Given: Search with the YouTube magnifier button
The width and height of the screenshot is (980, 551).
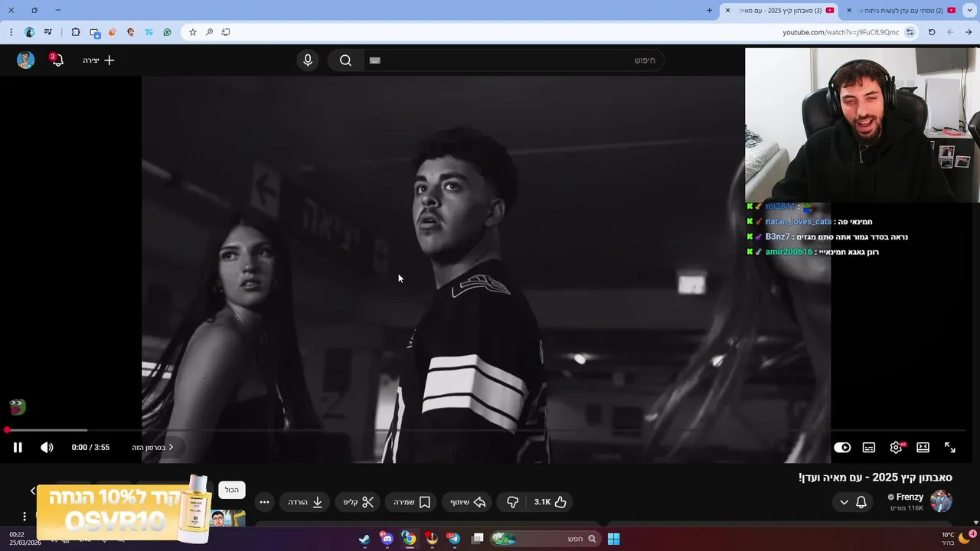Looking at the screenshot, I should [345, 60].
